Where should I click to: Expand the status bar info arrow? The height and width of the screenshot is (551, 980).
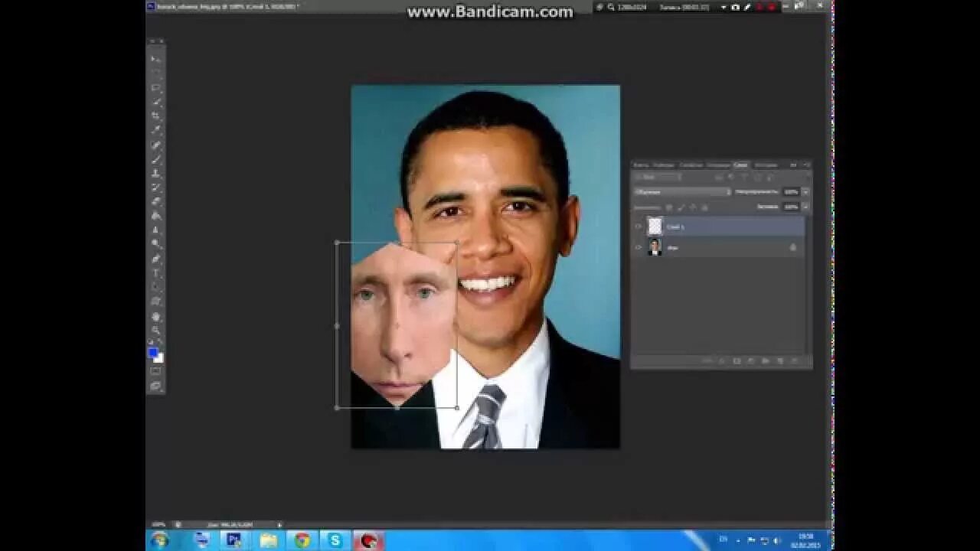point(279,524)
